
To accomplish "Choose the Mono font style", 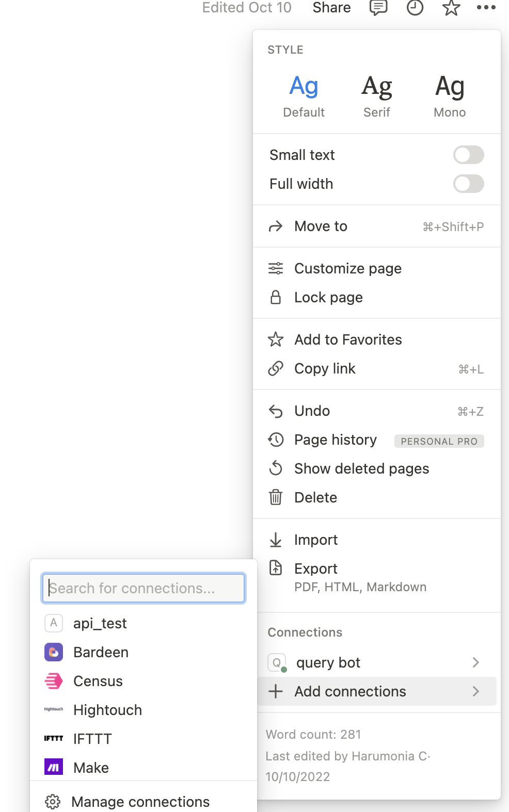I will click(450, 96).
